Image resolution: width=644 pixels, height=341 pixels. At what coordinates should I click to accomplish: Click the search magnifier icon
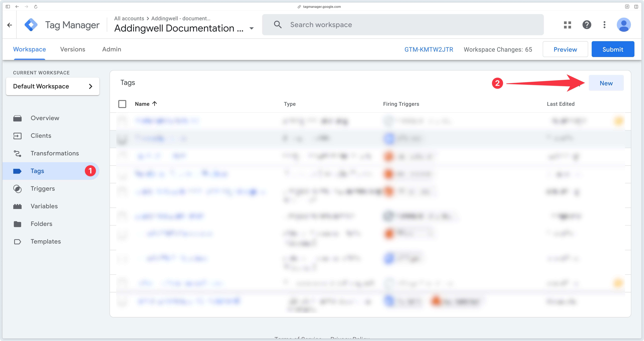click(x=278, y=25)
